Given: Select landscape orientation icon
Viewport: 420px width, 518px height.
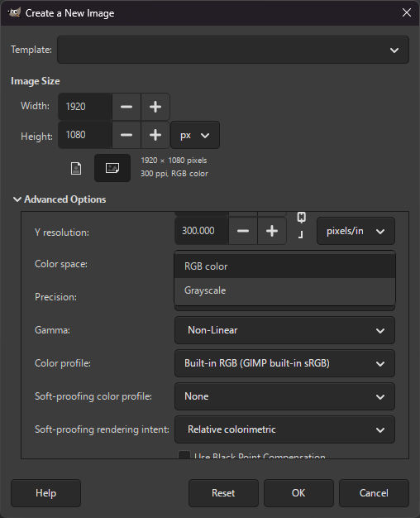Looking at the screenshot, I should coord(112,168).
